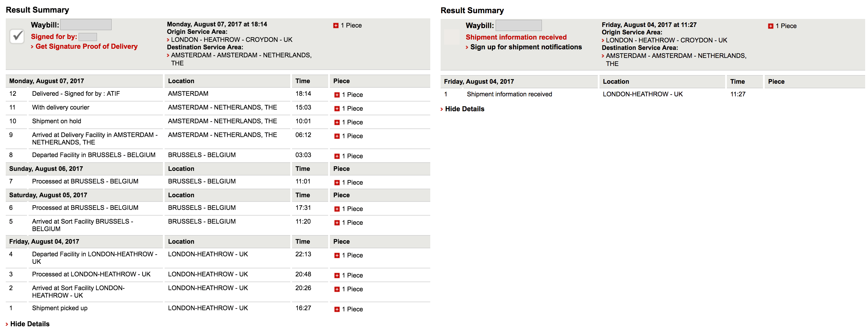Expand piece for Processed at London-Heathrow row
The height and width of the screenshot is (332, 868).
pos(337,276)
